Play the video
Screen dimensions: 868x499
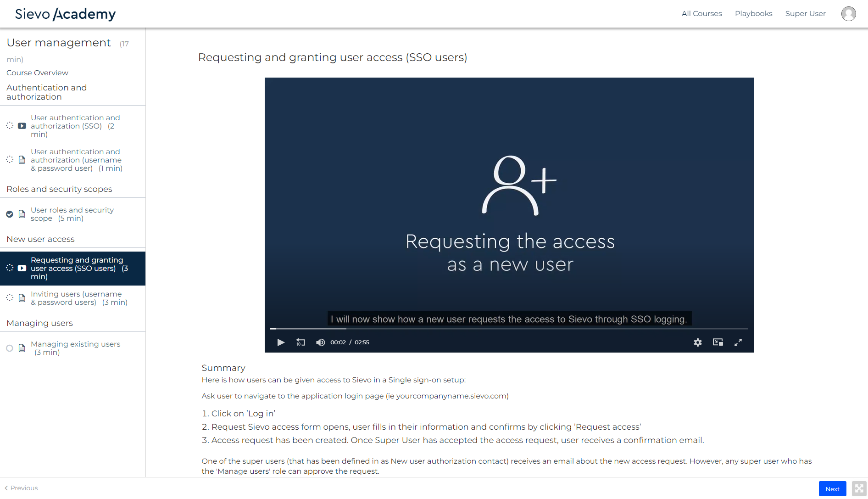281,342
